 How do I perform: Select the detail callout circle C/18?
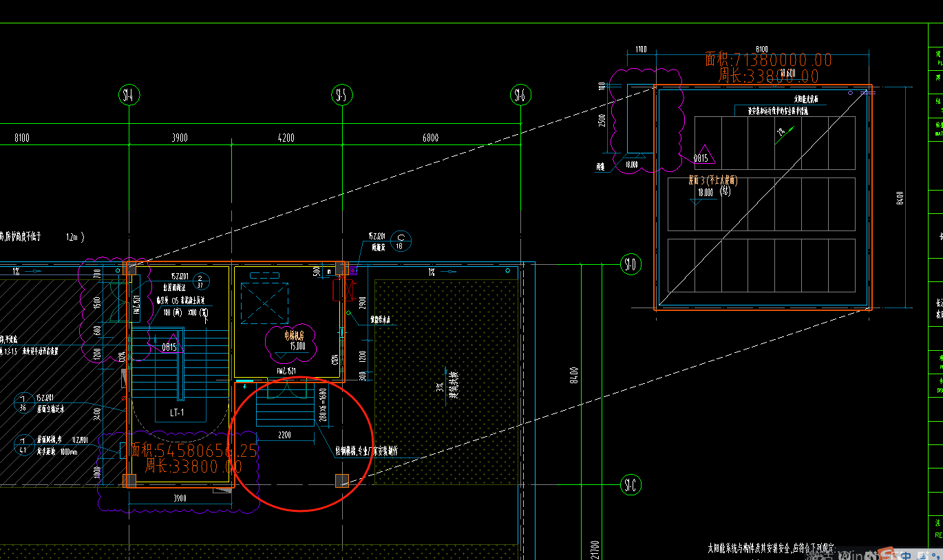pyautogui.click(x=401, y=241)
